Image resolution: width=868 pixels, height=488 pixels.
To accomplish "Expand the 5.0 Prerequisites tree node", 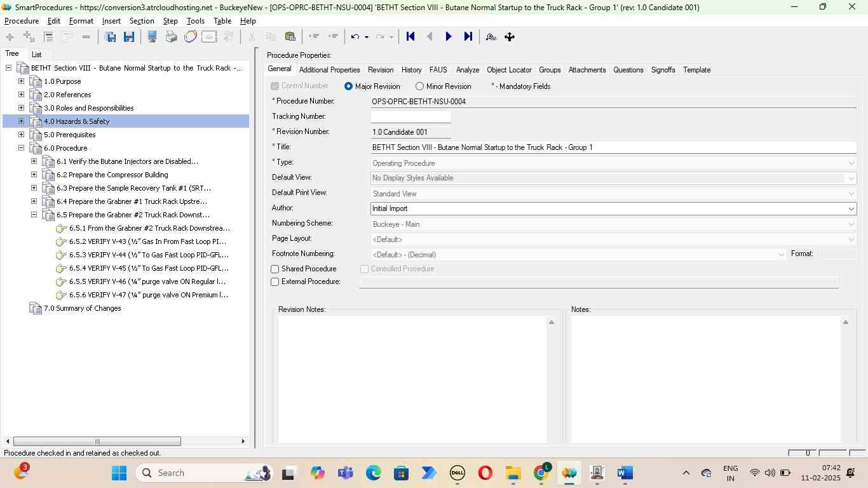I will [x=21, y=135].
